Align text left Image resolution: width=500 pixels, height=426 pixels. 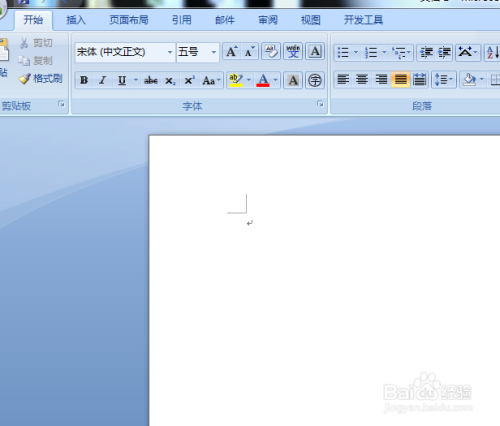(x=343, y=80)
